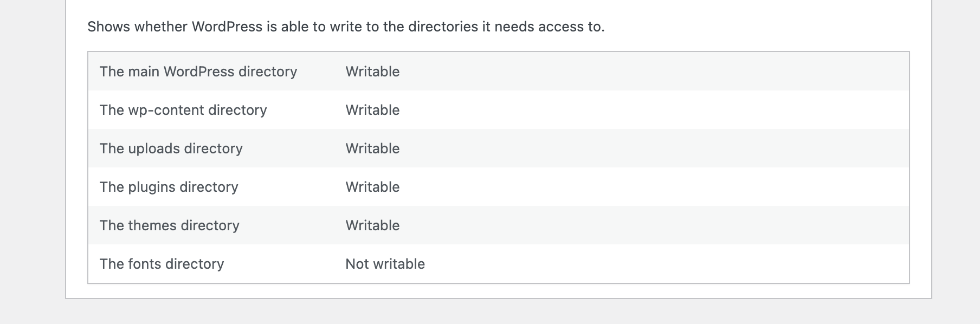980x324 pixels.
Task: Click Writable status for plugins directory
Action: pos(372,187)
